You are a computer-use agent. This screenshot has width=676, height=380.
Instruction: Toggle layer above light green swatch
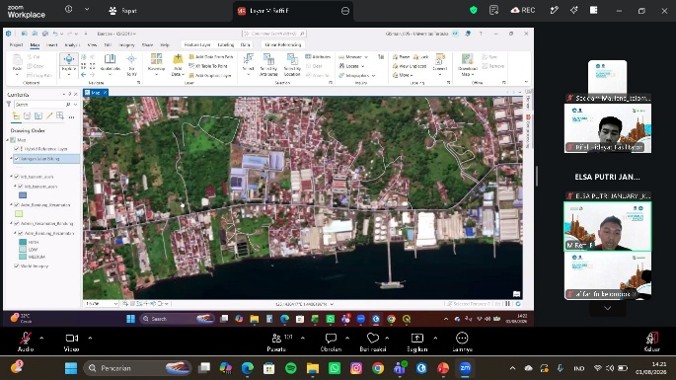coord(17,205)
